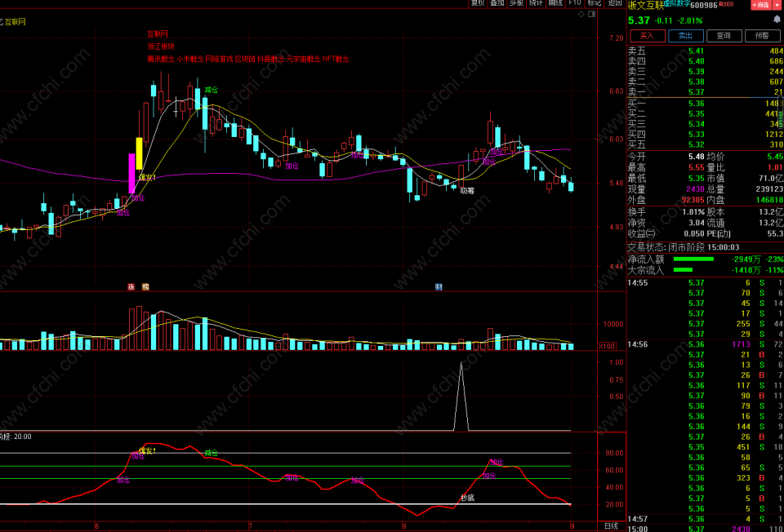This screenshot has height=532, width=784.
Task: Click the 抖音概念 concept link
Action: tap(271, 59)
